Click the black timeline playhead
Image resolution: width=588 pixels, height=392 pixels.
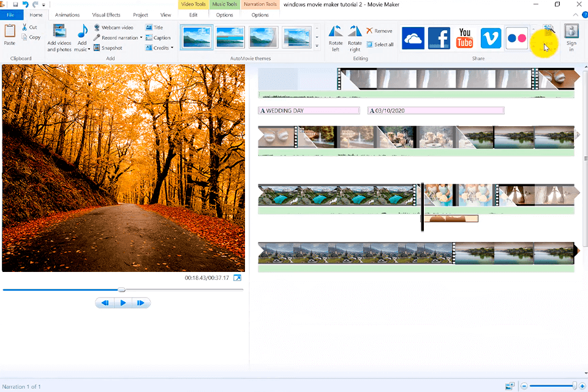(x=422, y=207)
